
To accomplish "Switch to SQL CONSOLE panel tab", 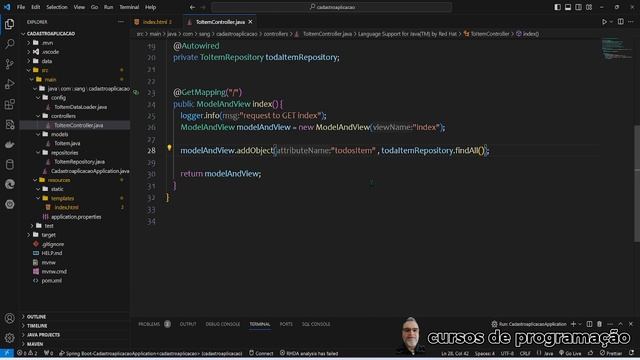I will [x=316, y=324].
